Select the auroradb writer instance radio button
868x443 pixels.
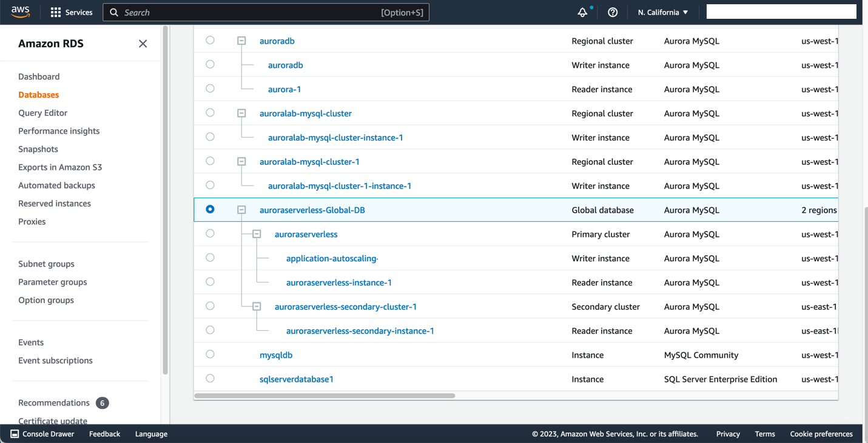(x=210, y=64)
